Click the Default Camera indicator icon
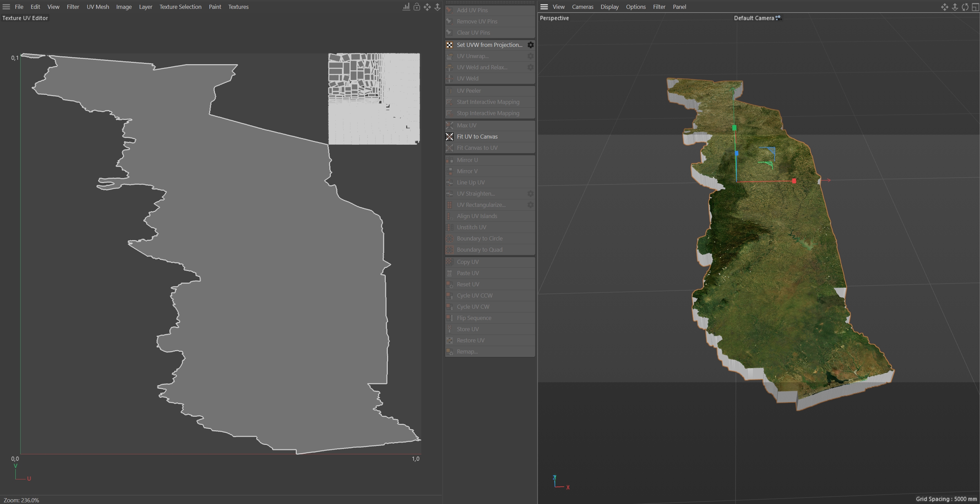The height and width of the screenshot is (504, 980). click(x=778, y=18)
